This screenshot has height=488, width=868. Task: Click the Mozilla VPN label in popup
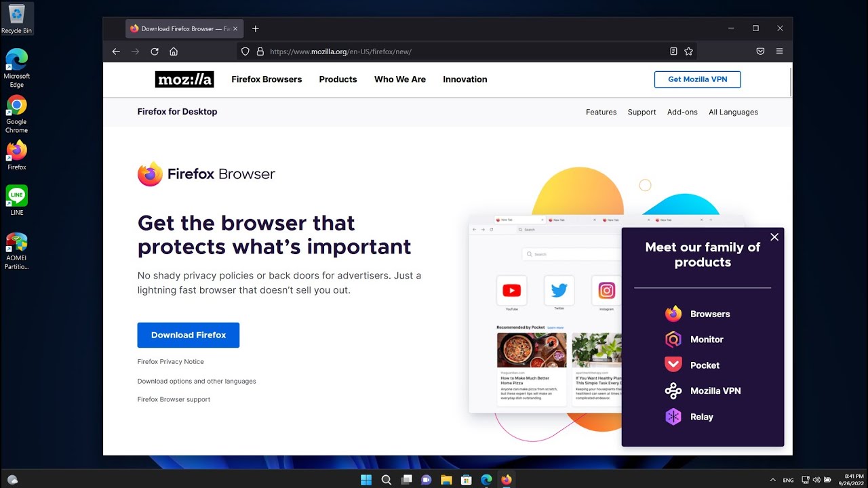pos(715,391)
